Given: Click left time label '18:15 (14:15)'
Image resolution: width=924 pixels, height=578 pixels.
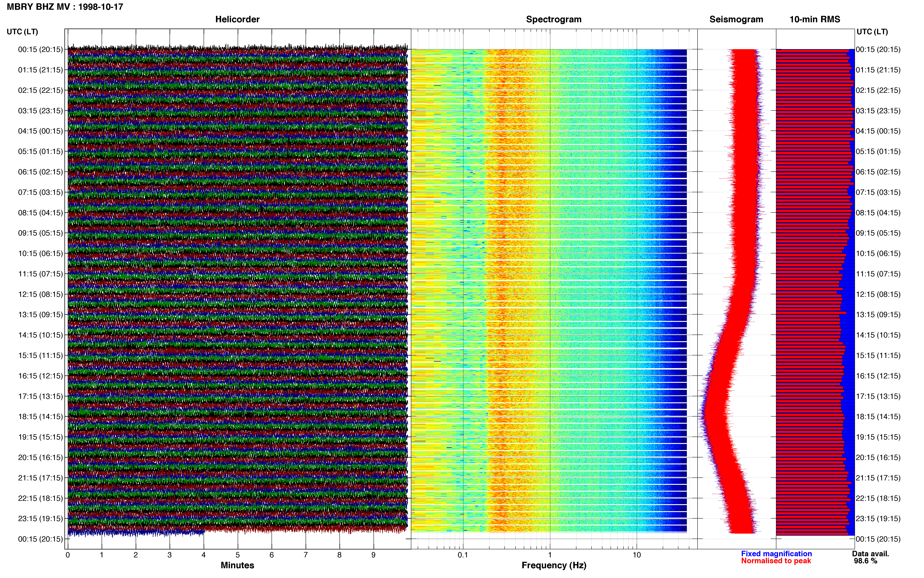Looking at the screenshot, I should (41, 417).
